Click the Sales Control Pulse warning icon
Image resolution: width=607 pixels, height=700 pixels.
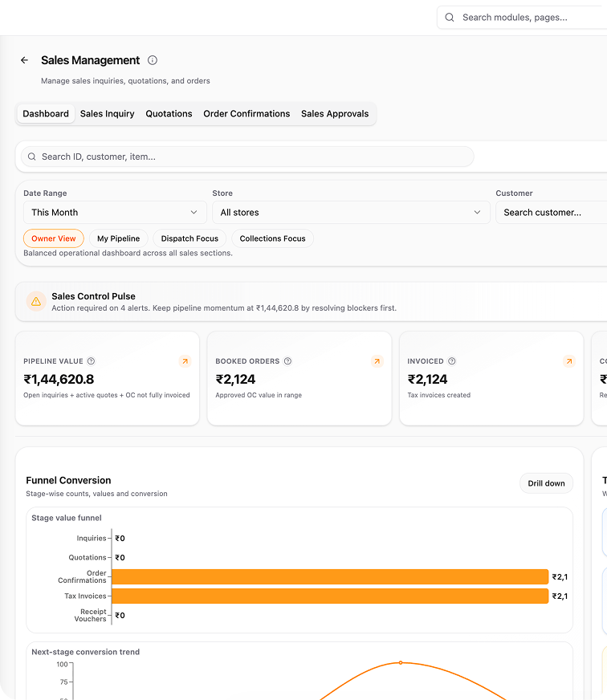click(x=36, y=302)
